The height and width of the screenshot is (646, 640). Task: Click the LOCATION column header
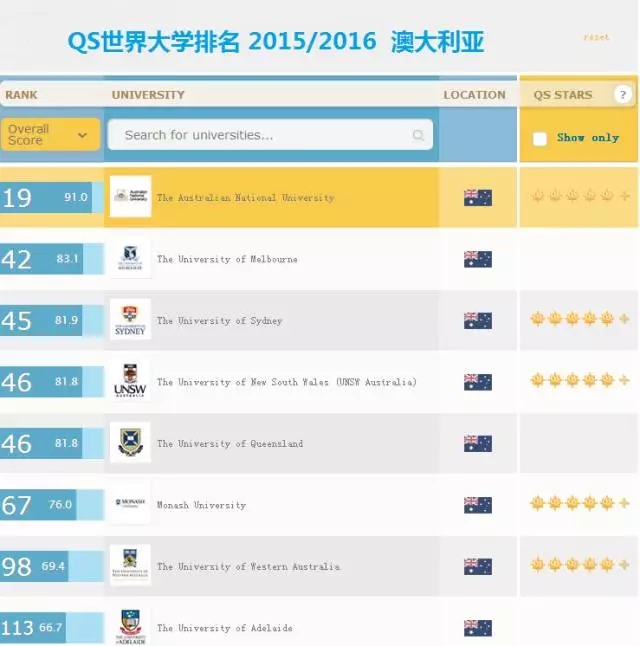tap(474, 95)
